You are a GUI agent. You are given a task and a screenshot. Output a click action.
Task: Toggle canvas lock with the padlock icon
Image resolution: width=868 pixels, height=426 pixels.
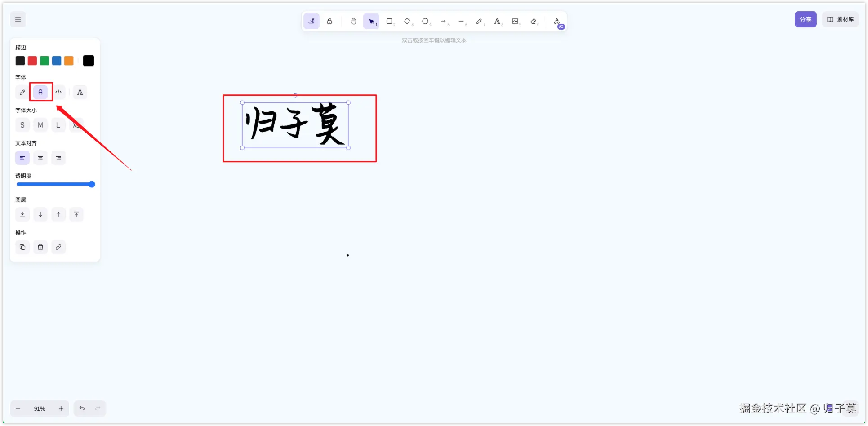(x=330, y=21)
